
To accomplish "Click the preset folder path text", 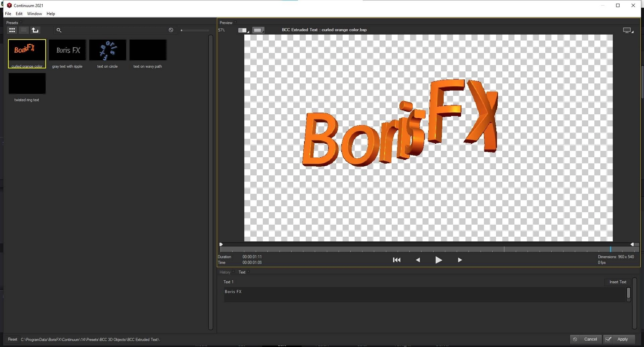I will (90, 340).
